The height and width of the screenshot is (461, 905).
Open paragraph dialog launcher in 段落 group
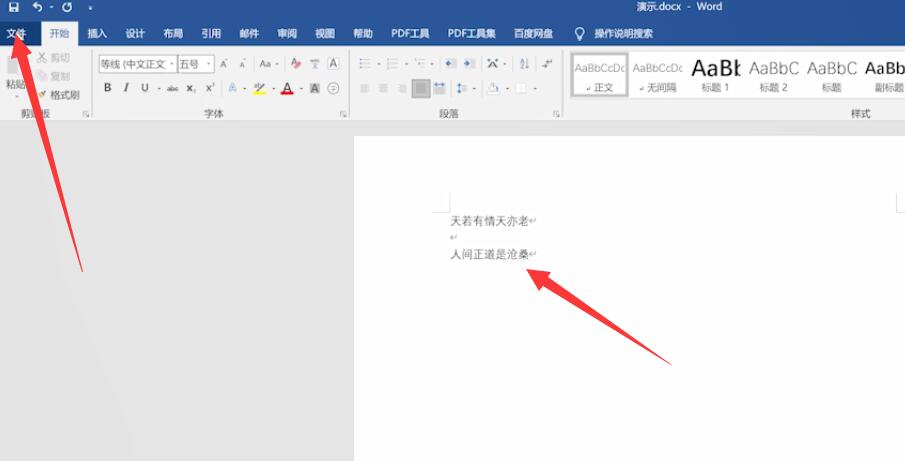click(556, 114)
